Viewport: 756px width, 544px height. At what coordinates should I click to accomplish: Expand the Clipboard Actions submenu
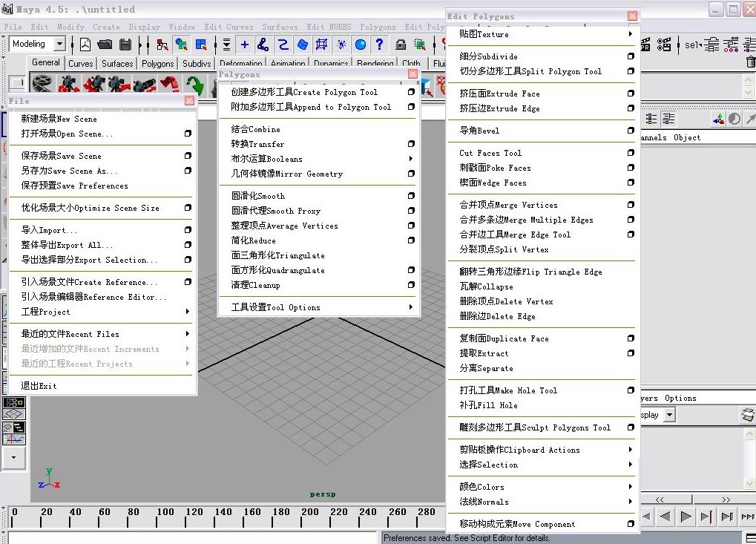[630, 450]
